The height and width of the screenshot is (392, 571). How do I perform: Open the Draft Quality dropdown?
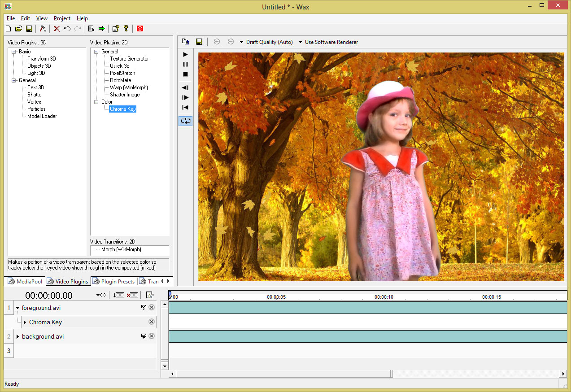269,42
